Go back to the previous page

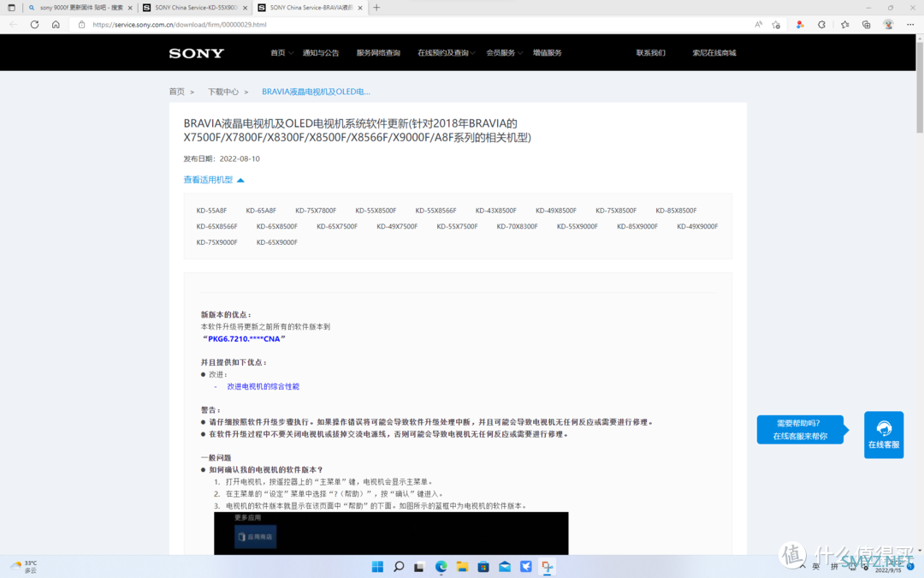click(x=14, y=25)
